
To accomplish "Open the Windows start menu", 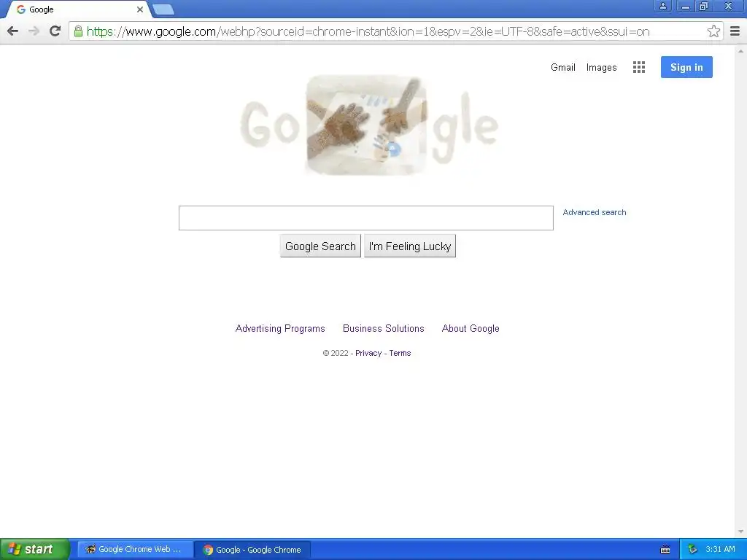I will (x=34, y=550).
